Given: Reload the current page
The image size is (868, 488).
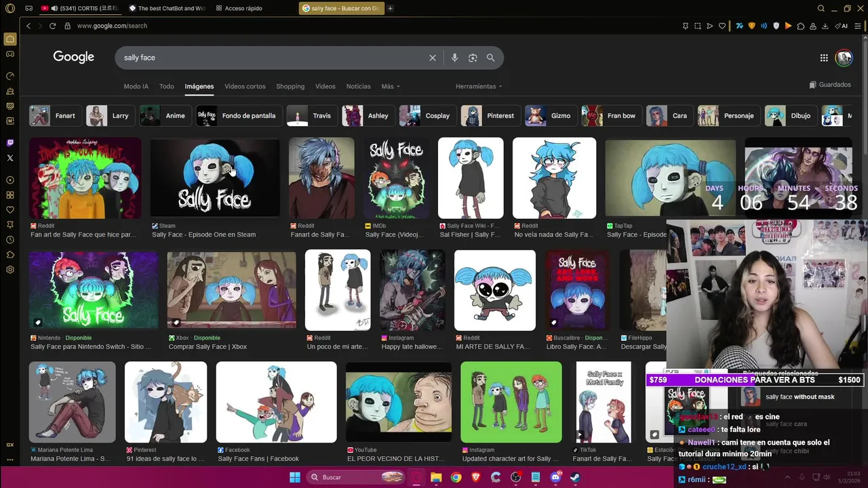Looking at the screenshot, I should 52,26.
